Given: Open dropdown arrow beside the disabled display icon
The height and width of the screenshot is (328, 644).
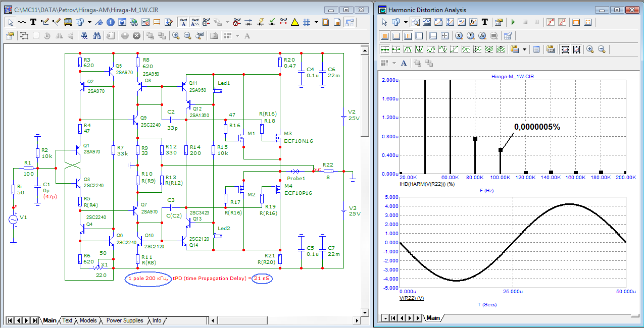Looking at the screenshot, I should (x=227, y=22).
